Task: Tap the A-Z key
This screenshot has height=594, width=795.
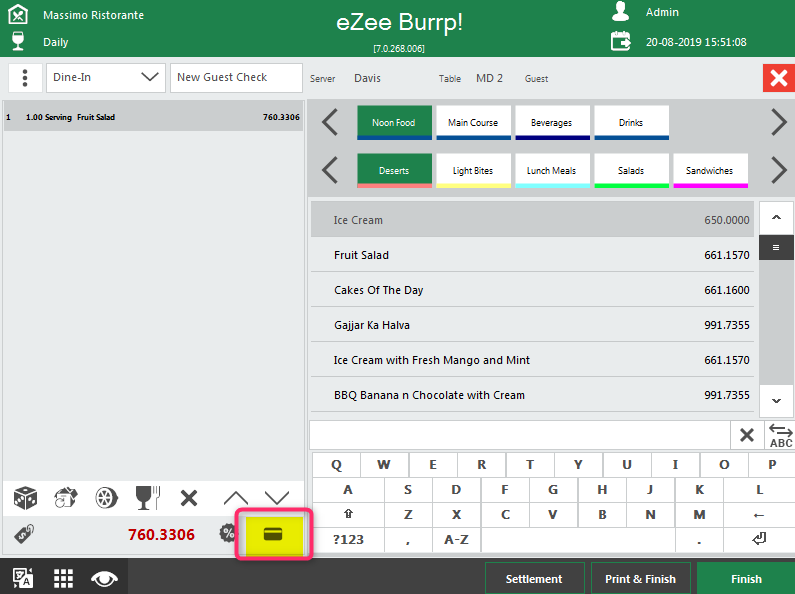Action: [456, 539]
